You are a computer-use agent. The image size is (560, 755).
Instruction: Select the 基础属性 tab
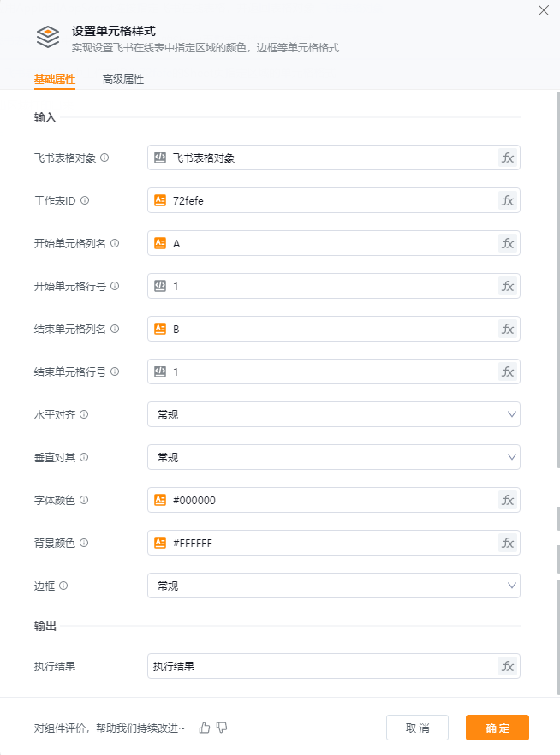[55, 80]
